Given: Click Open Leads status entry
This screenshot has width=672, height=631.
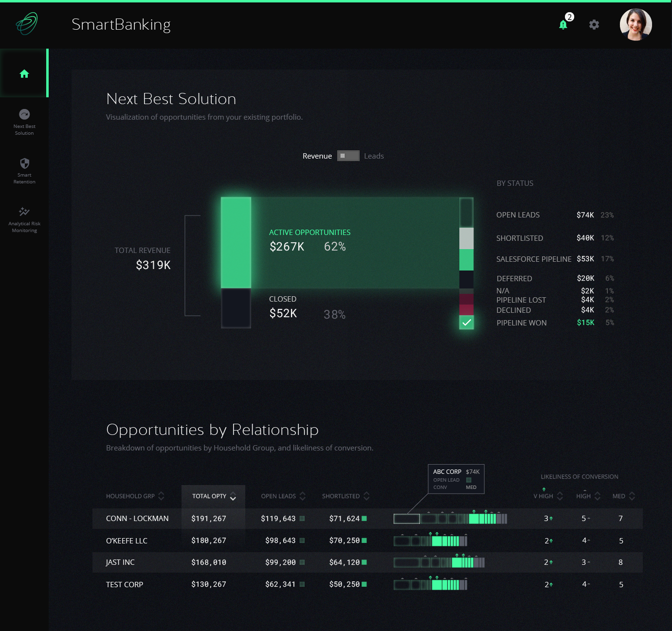Looking at the screenshot, I should pos(555,215).
